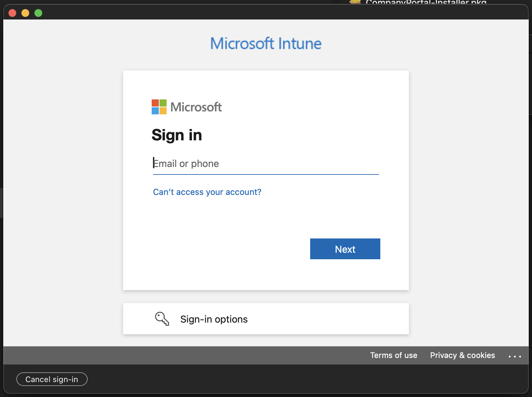This screenshot has width=532, height=397.
Task: Open Sign-in options panel
Action: (266, 319)
